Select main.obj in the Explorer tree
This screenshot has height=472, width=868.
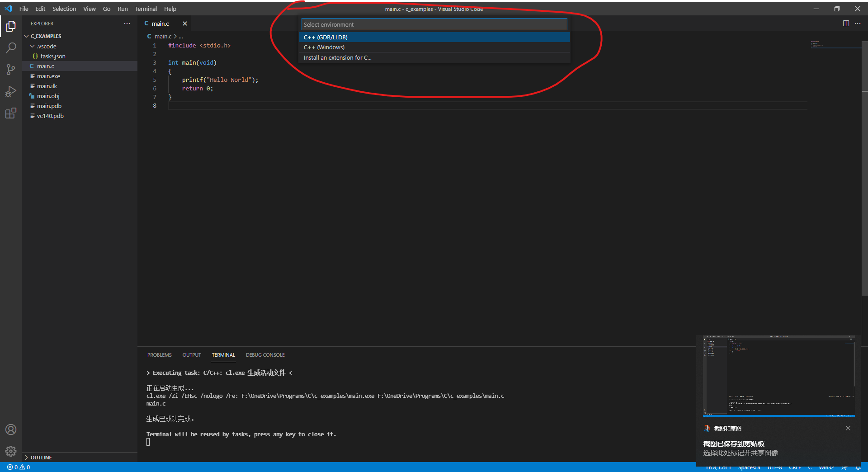tap(80, 96)
